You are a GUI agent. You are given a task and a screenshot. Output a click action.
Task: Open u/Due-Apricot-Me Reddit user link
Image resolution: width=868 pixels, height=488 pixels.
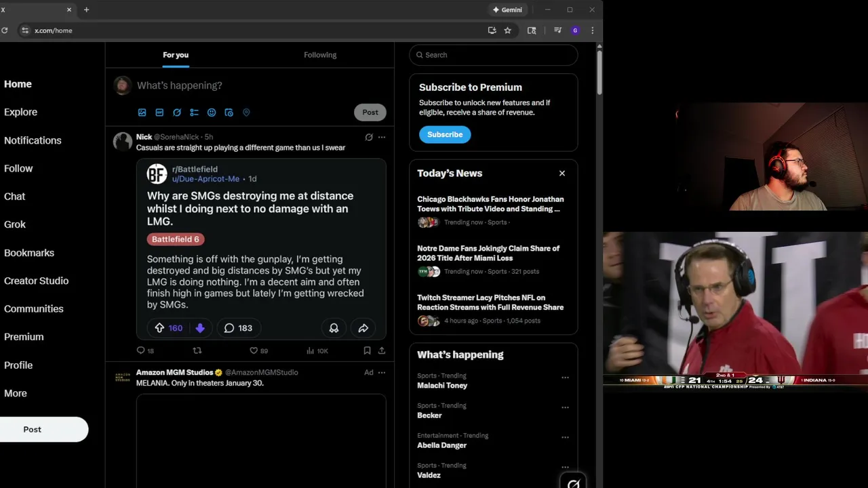tap(205, 179)
